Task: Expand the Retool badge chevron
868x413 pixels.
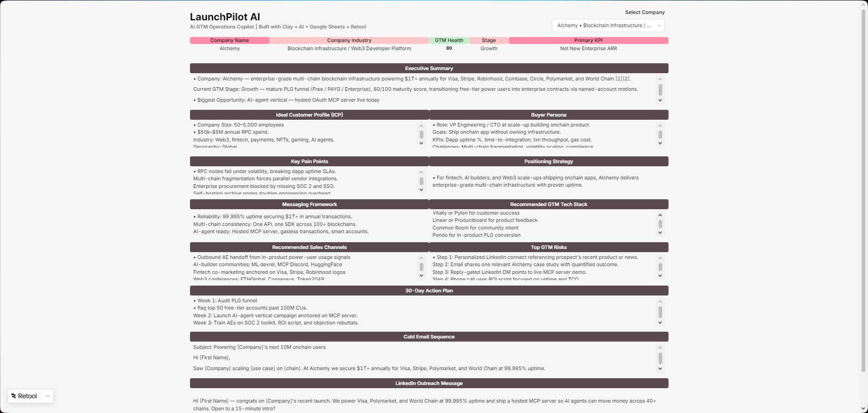Action: click(x=47, y=396)
